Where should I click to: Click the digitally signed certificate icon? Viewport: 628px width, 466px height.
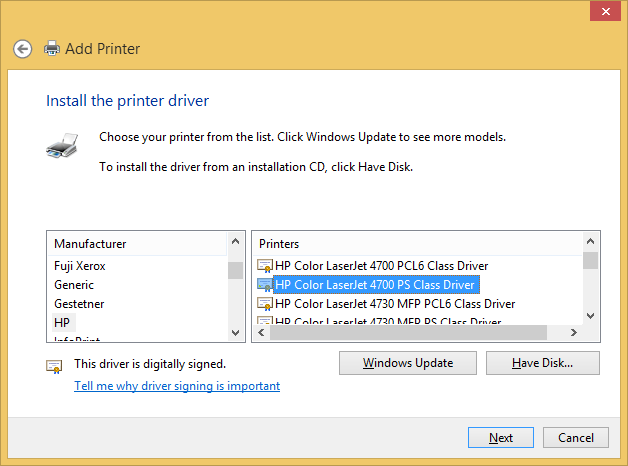[x=55, y=366]
